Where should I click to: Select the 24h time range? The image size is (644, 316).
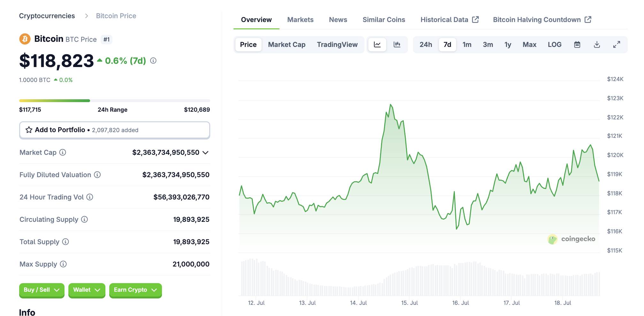point(426,45)
